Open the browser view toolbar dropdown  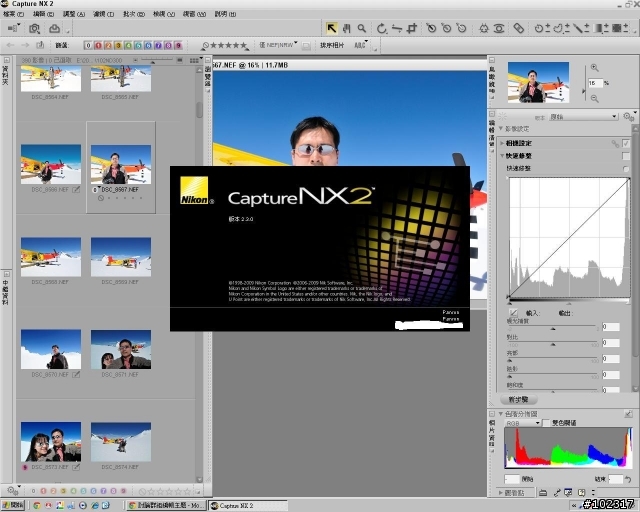pos(196,60)
